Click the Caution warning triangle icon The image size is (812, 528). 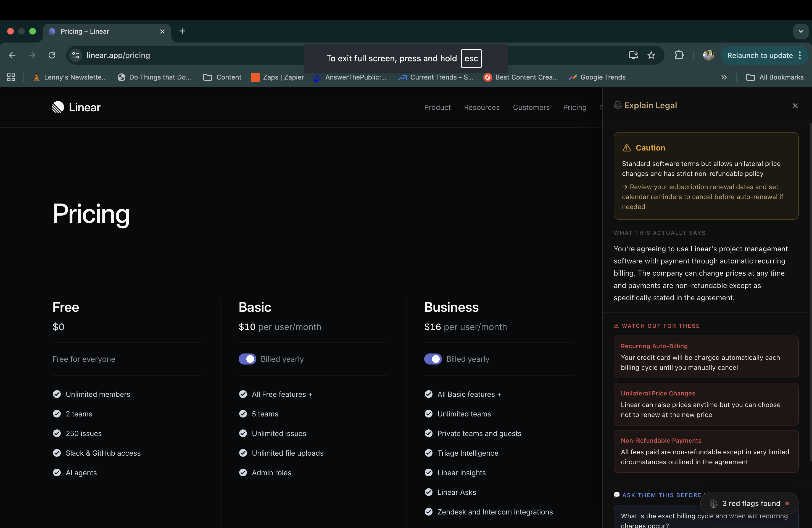click(x=627, y=148)
